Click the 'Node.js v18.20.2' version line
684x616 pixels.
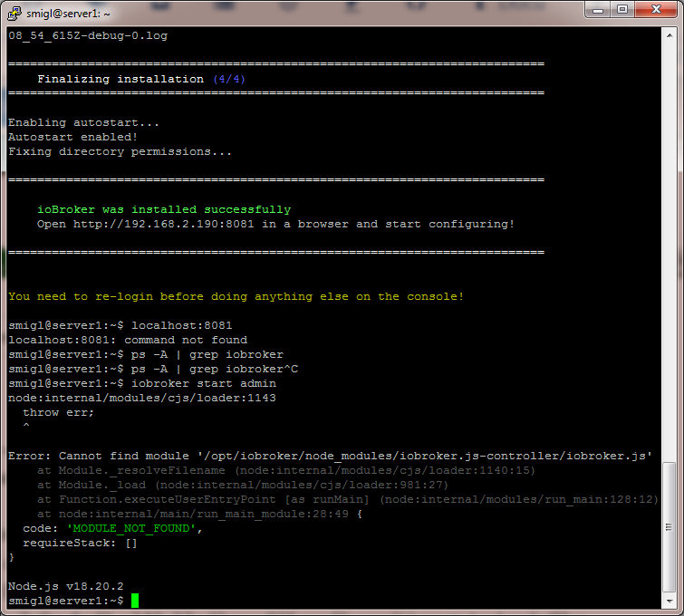pyautogui.click(x=66, y=586)
